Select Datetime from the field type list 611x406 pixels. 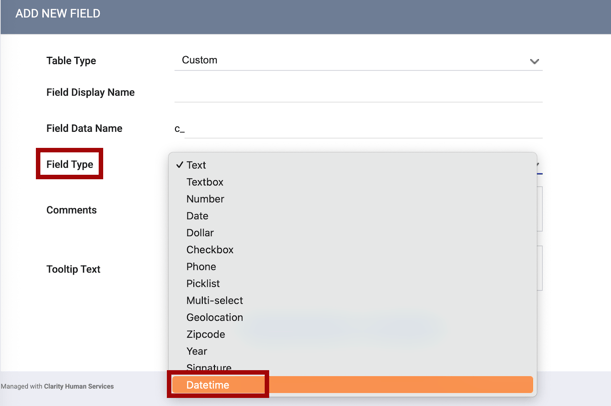(208, 385)
